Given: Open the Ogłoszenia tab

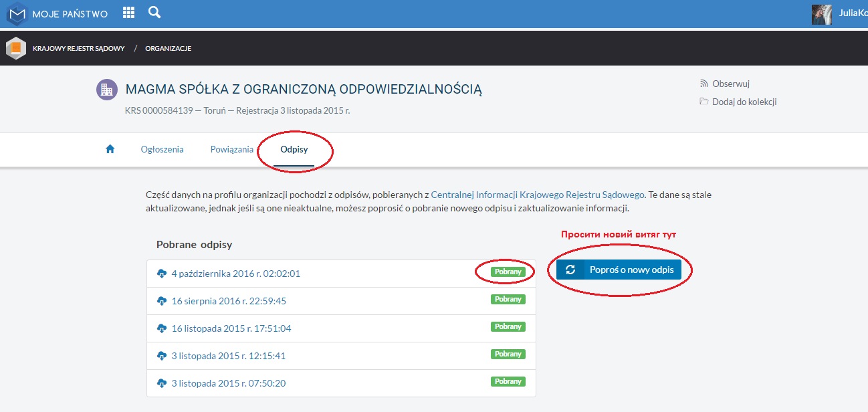Looking at the screenshot, I should (162, 149).
